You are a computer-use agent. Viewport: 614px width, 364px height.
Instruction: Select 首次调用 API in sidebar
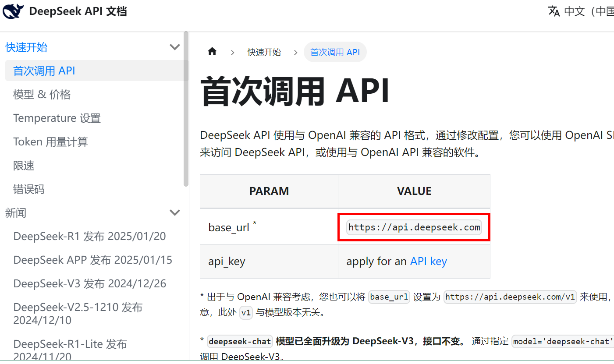click(x=44, y=71)
